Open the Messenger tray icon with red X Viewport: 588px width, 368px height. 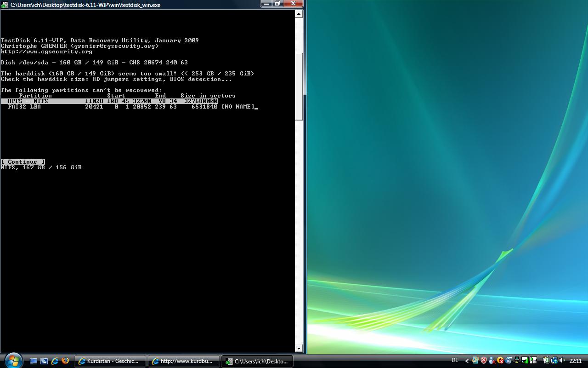pyautogui.click(x=492, y=361)
